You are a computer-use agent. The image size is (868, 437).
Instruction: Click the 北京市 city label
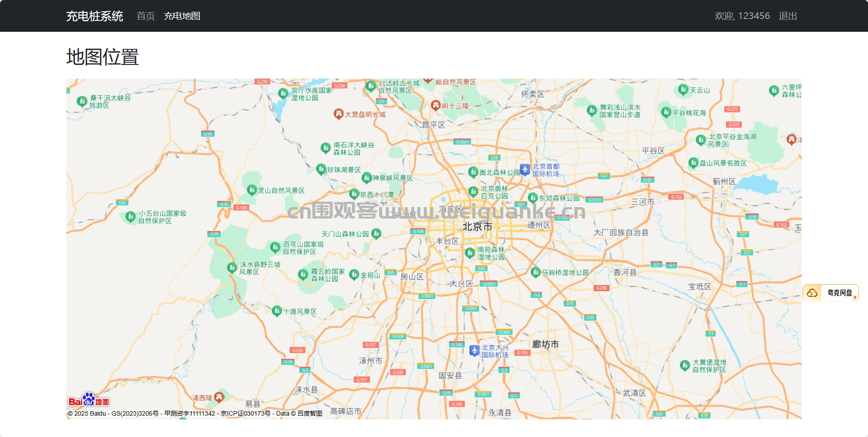point(477,227)
